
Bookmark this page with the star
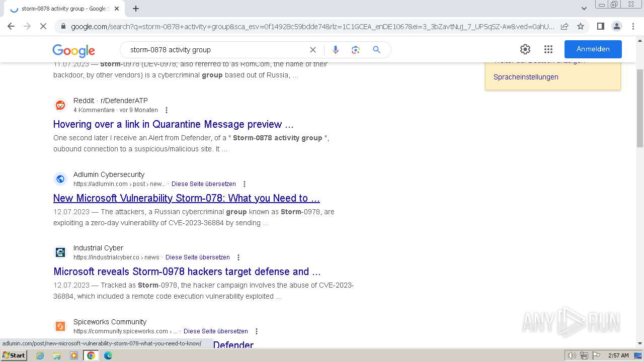[581, 26]
